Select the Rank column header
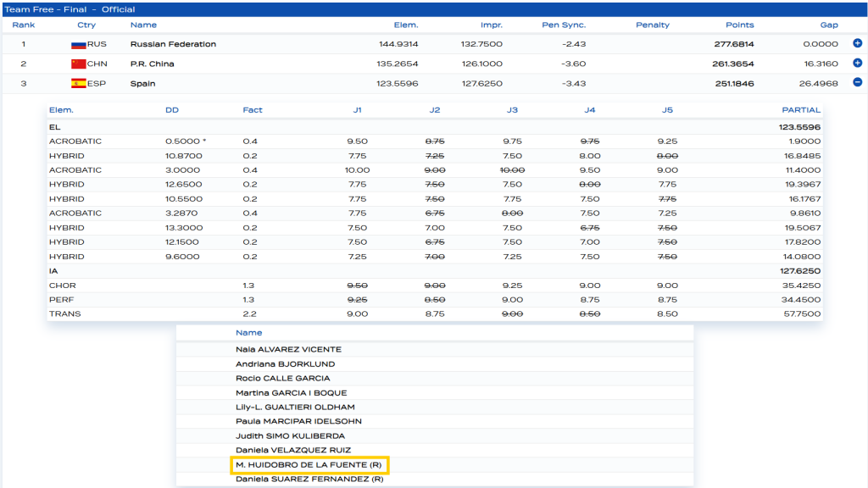The height and width of the screenshot is (488, 868). tap(23, 25)
